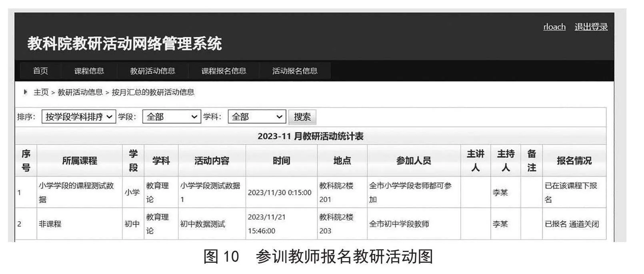Click the 教科院教研活动网络管理系统 site title
Viewport: 644px width, 274px height.
[x=124, y=44]
